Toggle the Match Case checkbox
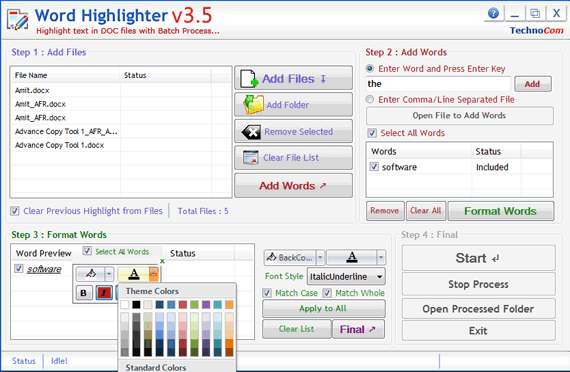The image size is (570, 372). (x=267, y=293)
